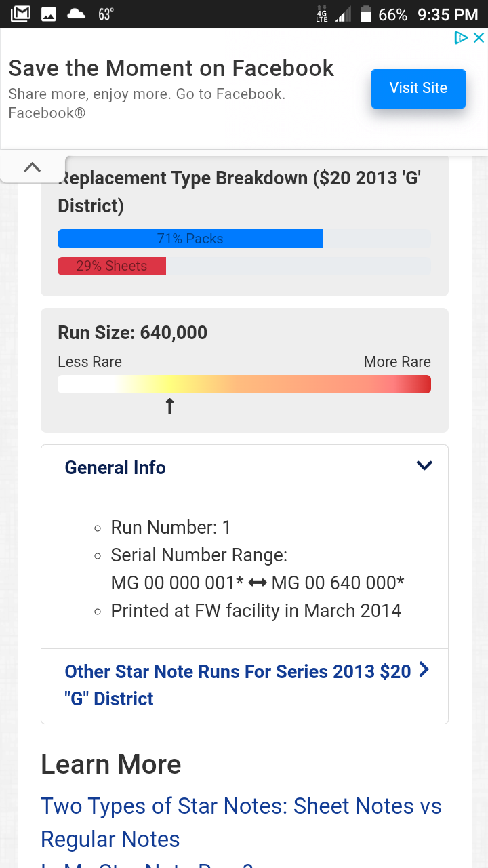
Task: Tap the AdChoices triangle icon
Action: tap(461, 38)
